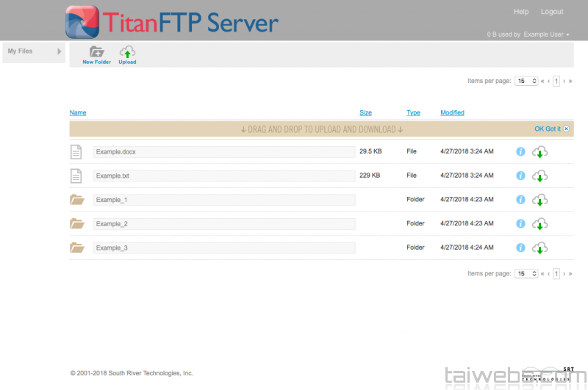The image size is (588, 390).
Task: Open bottom Items per page dropdown
Action: pyautogui.click(x=526, y=273)
